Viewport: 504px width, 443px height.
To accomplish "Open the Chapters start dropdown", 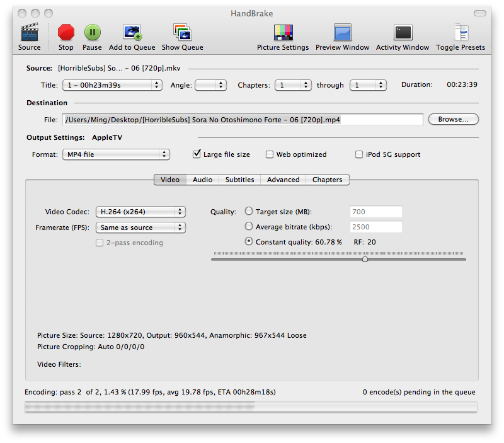I will [x=293, y=85].
